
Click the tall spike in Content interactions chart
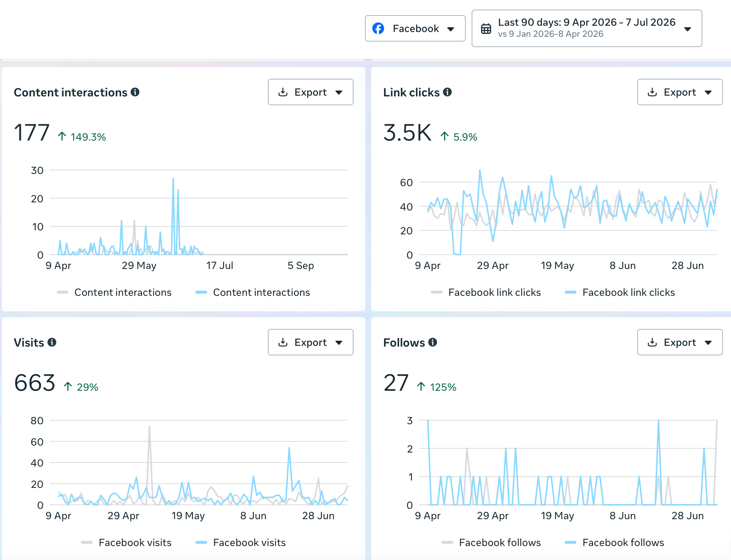point(173,179)
